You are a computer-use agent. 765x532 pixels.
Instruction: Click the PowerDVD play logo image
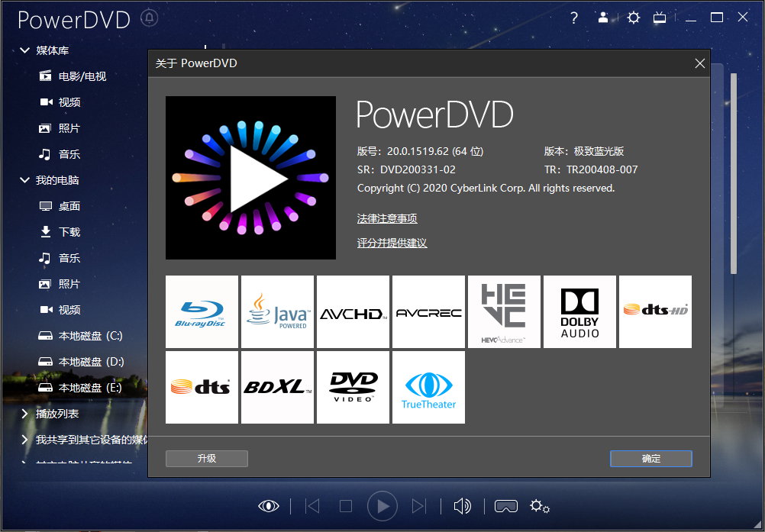coord(250,178)
